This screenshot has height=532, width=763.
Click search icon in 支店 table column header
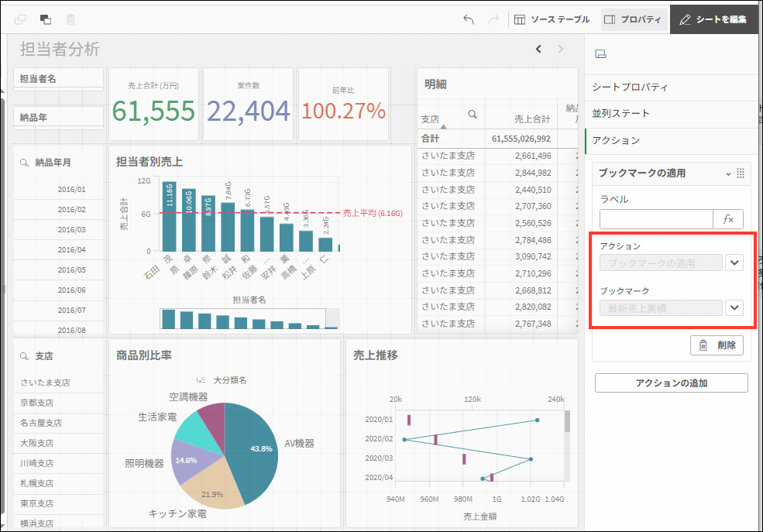473,115
